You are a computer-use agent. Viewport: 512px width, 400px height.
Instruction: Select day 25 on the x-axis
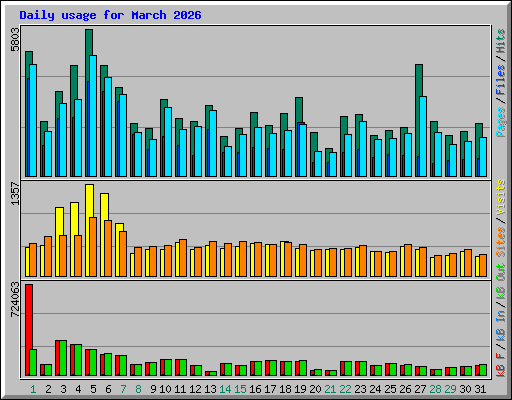pyautogui.click(x=390, y=389)
